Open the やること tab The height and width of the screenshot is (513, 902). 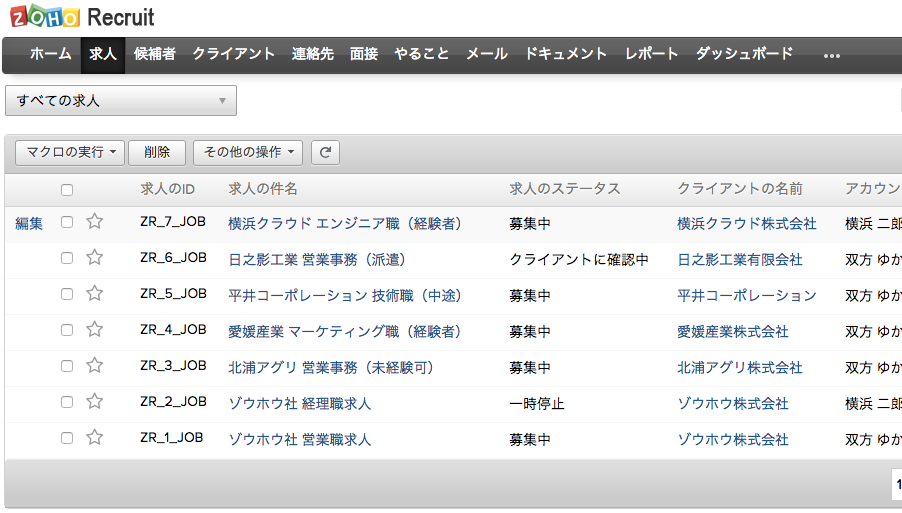422,54
